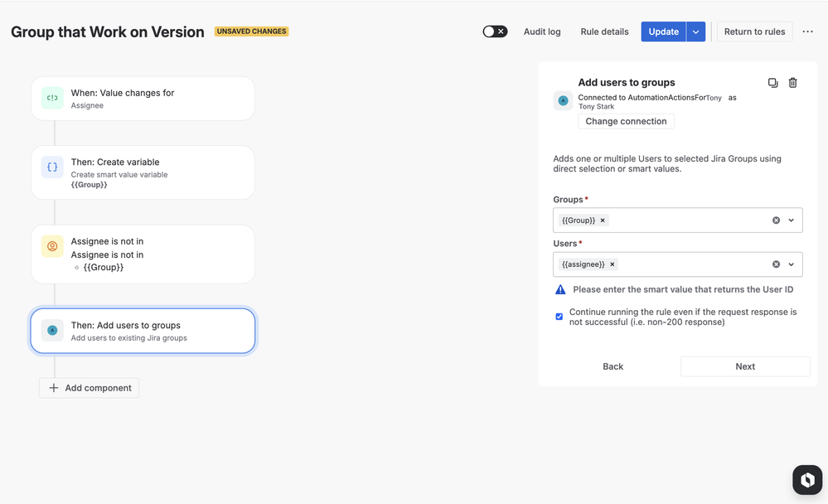Image resolution: width=828 pixels, height=504 pixels.
Task: Clear all selections in Groups field
Action: click(x=776, y=220)
